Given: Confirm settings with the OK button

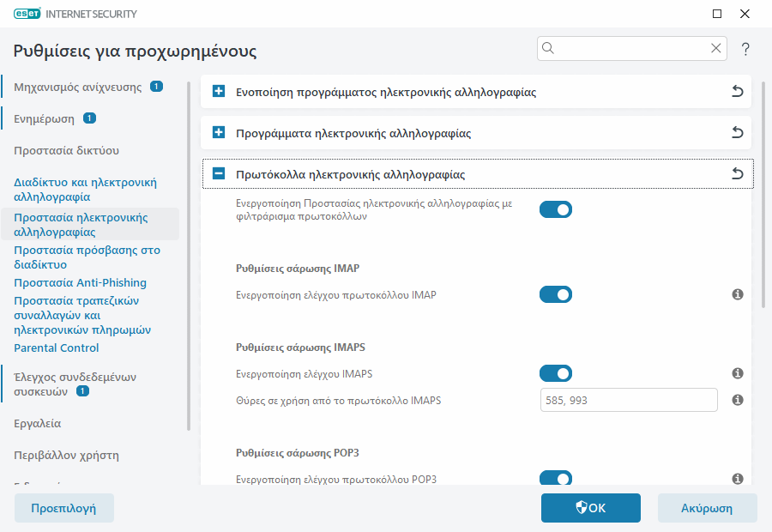Looking at the screenshot, I should pyautogui.click(x=590, y=507).
